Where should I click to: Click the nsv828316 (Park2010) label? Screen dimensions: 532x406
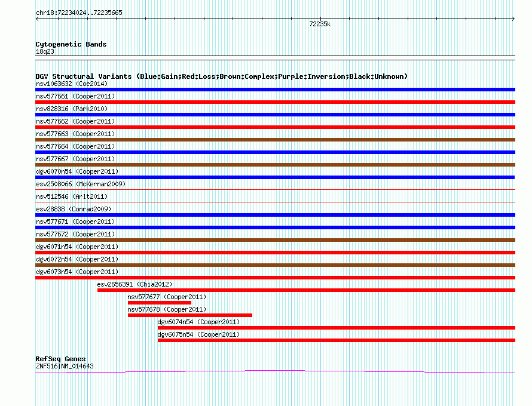click(x=72, y=109)
